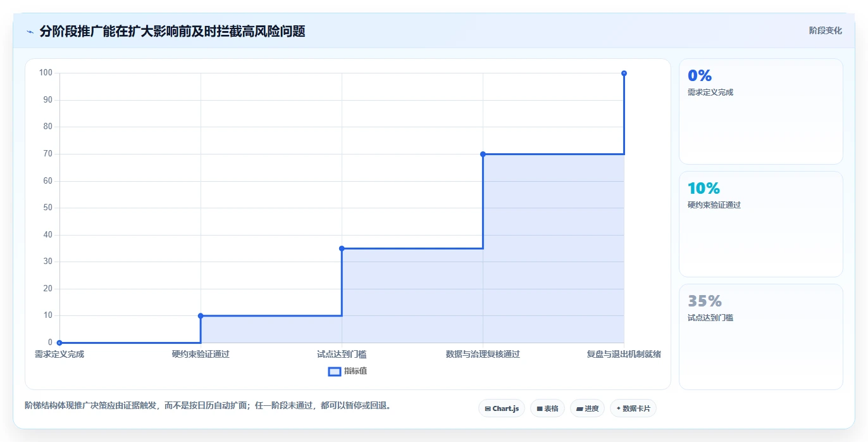This screenshot has height=442, width=868.
Task: Click the 需求定义完成 card label
Action: click(710, 92)
